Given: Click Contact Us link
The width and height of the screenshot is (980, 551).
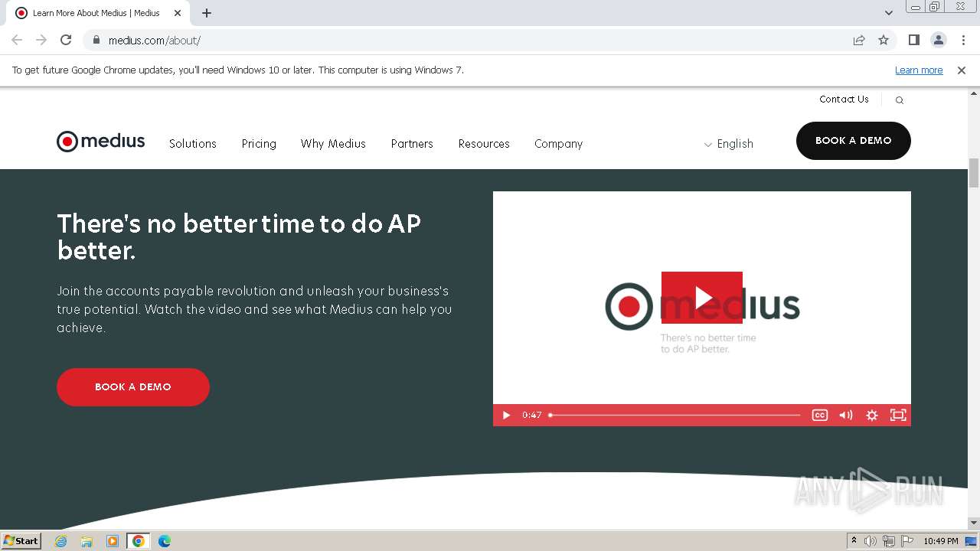Looking at the screenshot, I should pyautogui.click(x=844, y=99).
